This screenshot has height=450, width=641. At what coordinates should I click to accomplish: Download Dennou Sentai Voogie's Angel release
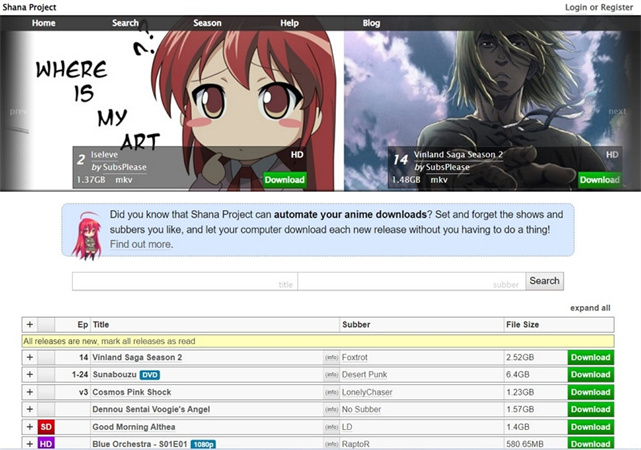591,409
